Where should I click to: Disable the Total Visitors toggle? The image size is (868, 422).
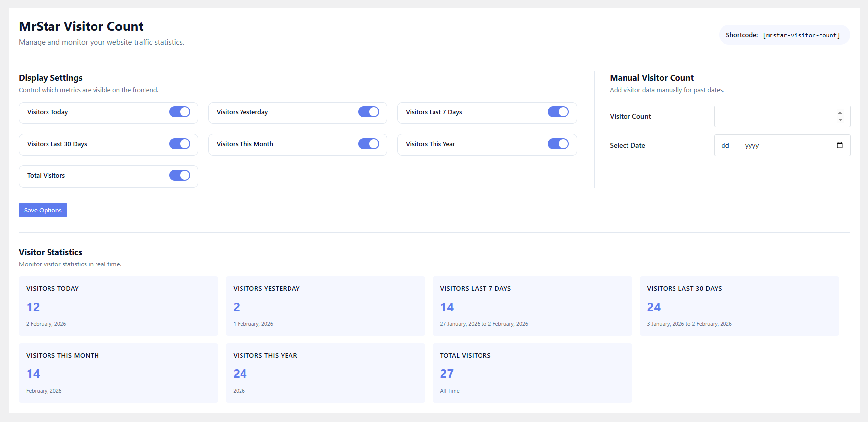click(179, 175)
